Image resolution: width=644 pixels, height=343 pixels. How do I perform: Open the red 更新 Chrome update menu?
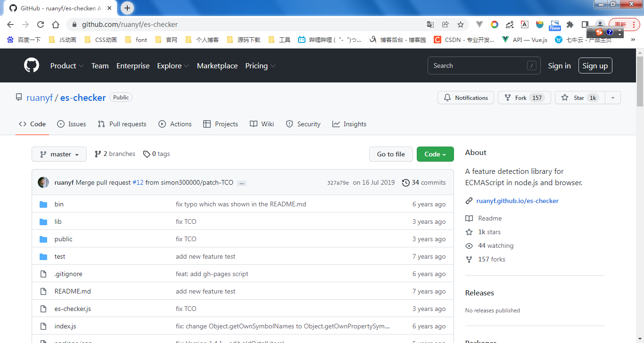click(624, 24)
